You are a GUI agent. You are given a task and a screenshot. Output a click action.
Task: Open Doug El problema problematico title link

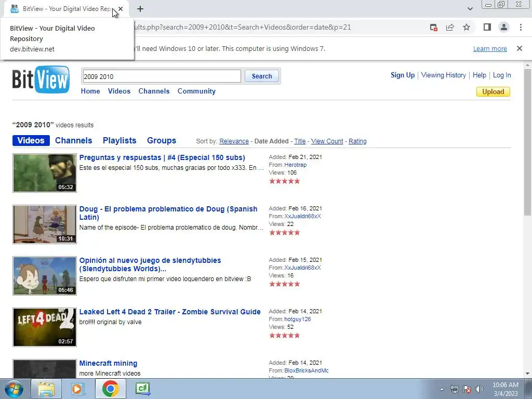(x=168, y=213)
